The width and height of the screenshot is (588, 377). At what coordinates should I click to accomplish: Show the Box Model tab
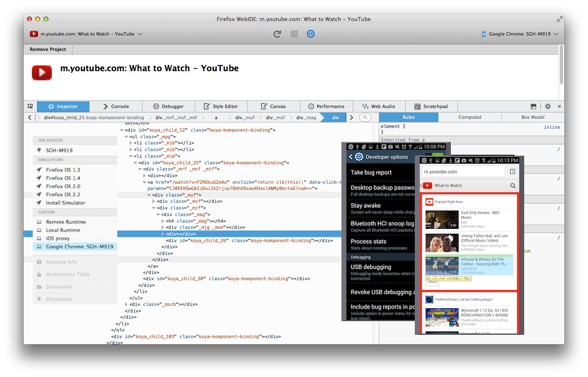[533, 117]
